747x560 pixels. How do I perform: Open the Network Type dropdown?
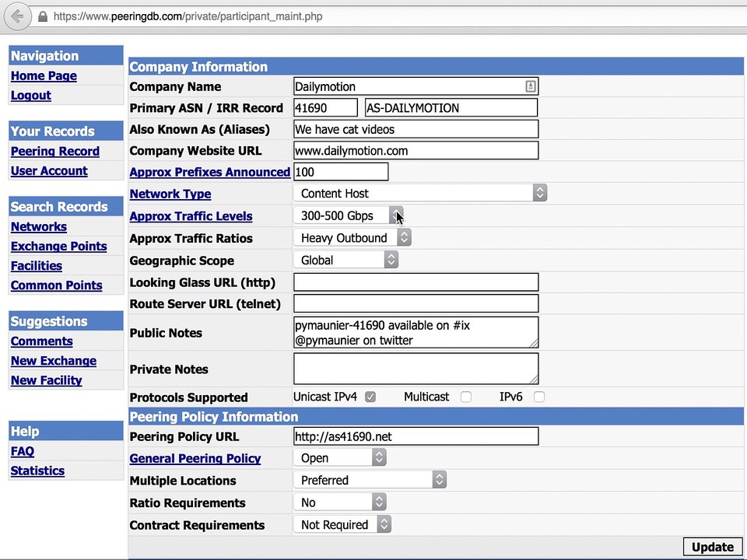click(x=420, y=194)
